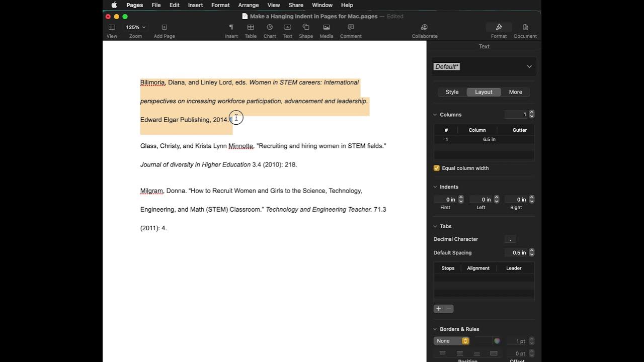Adjust the First indent stepper
Viewport: 644px width, 362px height.
click(461, 200)
